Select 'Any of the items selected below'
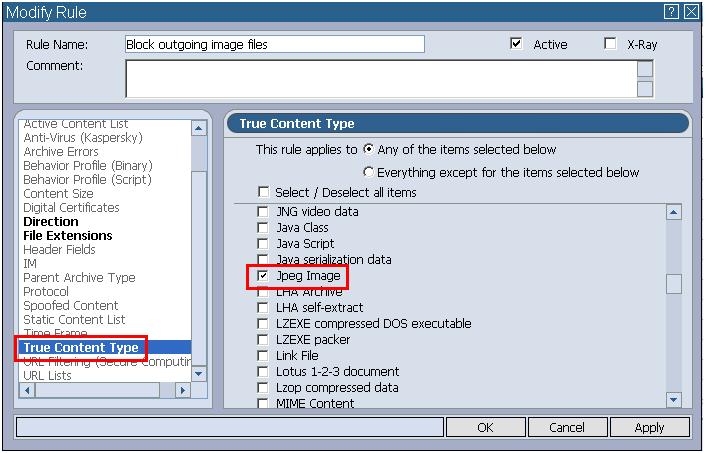 (369, 149)
